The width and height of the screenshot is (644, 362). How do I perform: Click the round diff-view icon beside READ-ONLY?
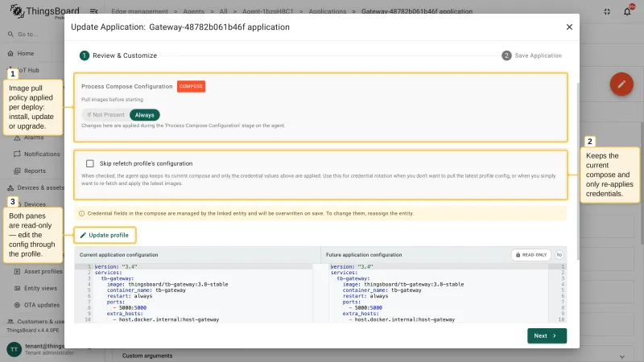click(x=559, y=255)
